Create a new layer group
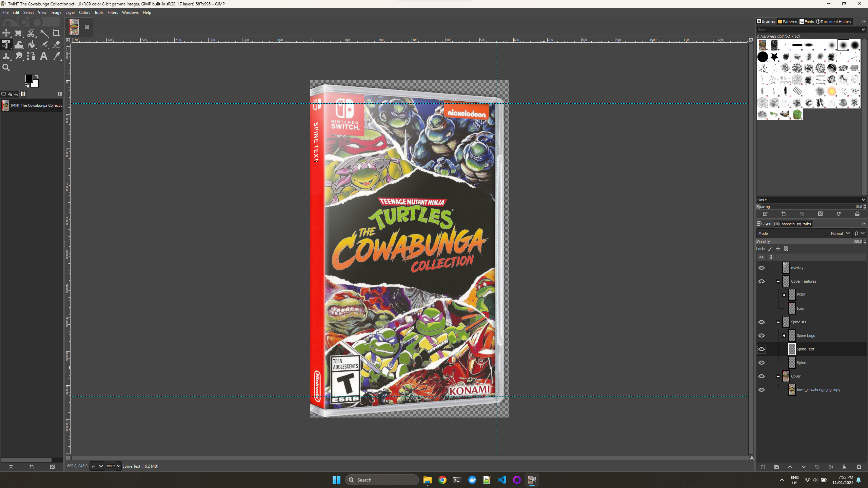868x488 pixels. [776, 467]
